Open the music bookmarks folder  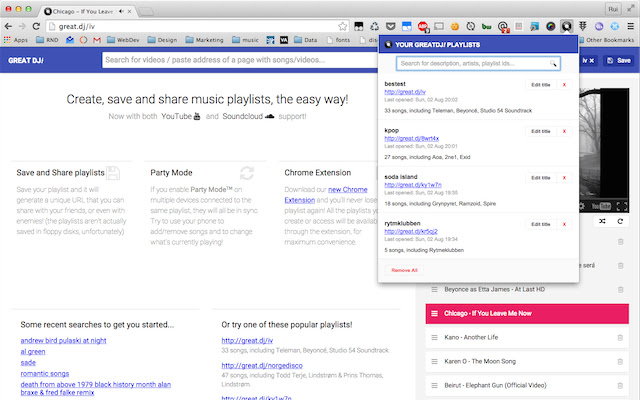(x=245, y=40)
